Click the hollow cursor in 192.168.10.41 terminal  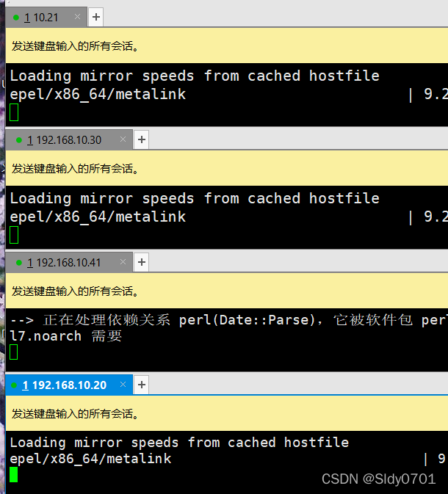click(13, 352)
